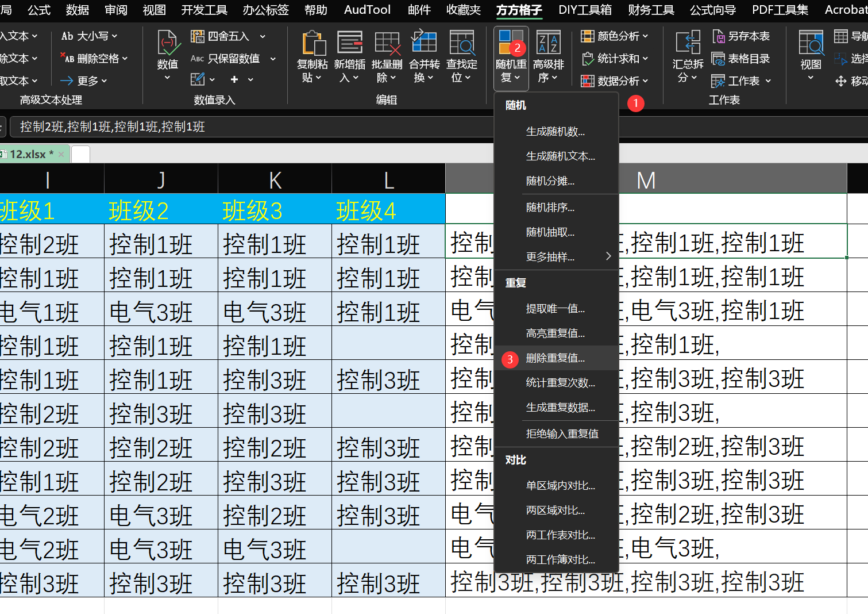The image size is (868, 614).
Task: Expand the 删除空格 dropdown arrow
Action: pyautogui.click(x=125, y=59)
